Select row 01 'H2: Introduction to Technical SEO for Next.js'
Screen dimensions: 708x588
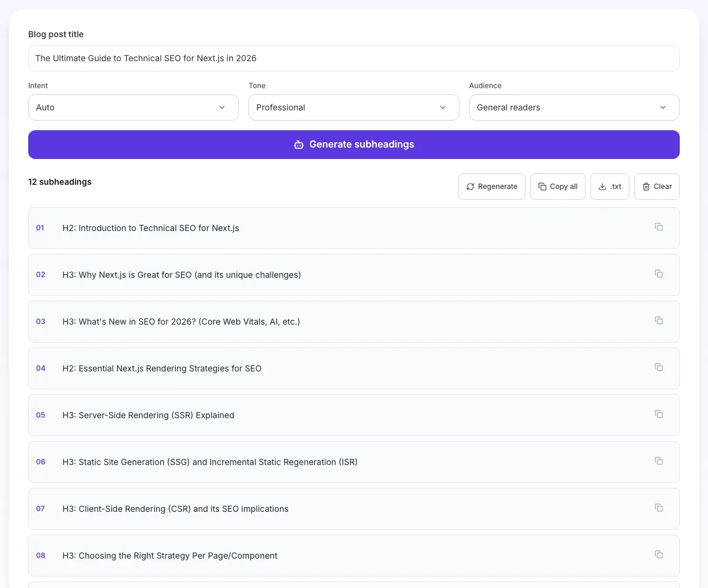click(x=353, y=228)
